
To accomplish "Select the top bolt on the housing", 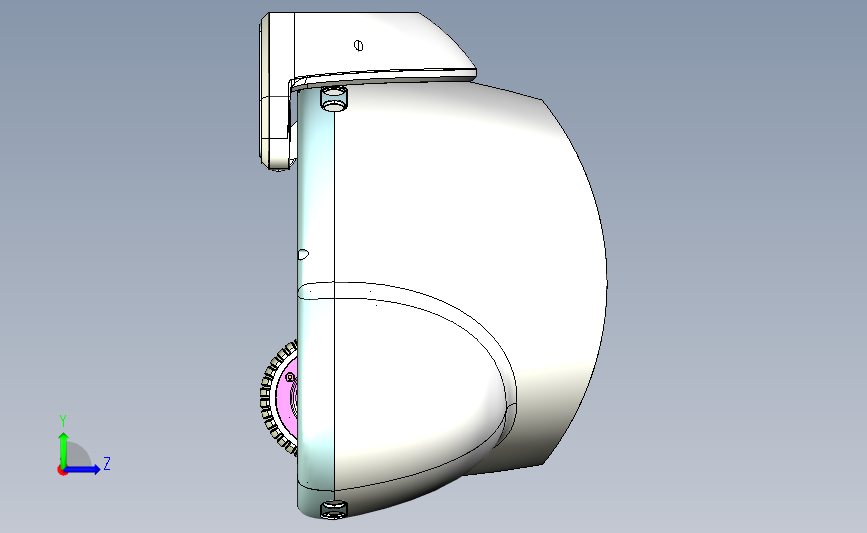I will pyautogui.click(x=334, y=98).
